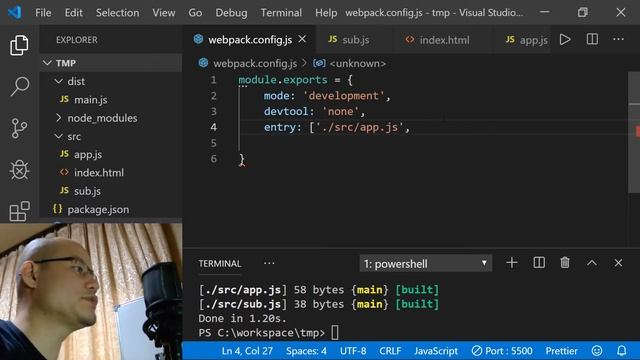Viewport: 640px width, 360px height.
Task: Click line number 4 in the gutter
Action: click(x=213, y=127)
